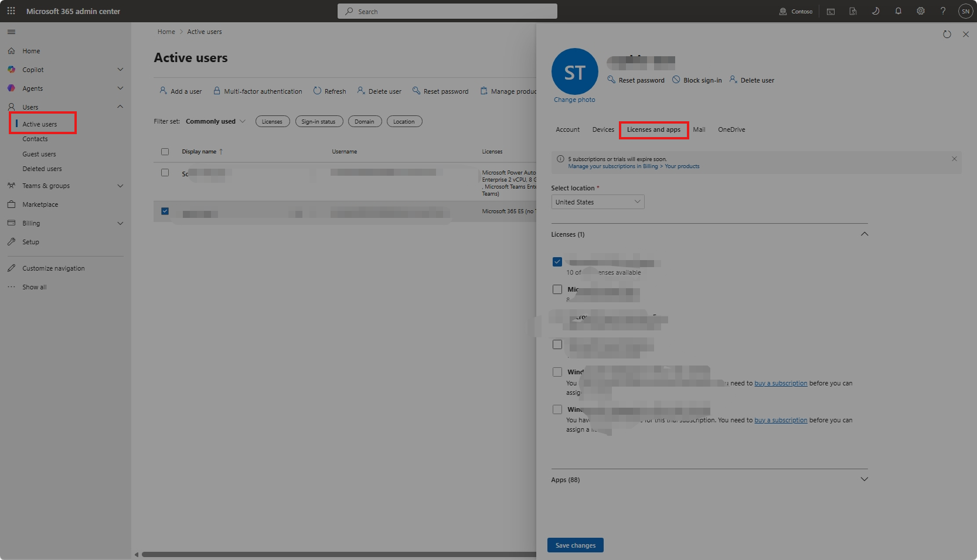Open the help question mark
This screenshot has width=977, height=560.
coord(943,11)
